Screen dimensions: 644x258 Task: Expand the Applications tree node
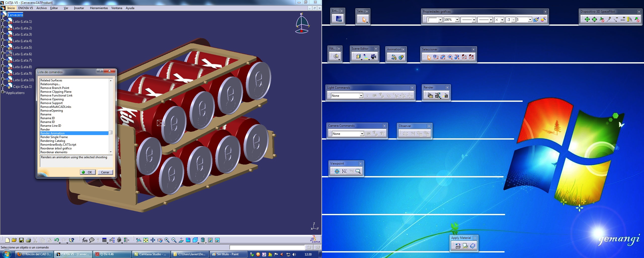(x=3, y=92)
